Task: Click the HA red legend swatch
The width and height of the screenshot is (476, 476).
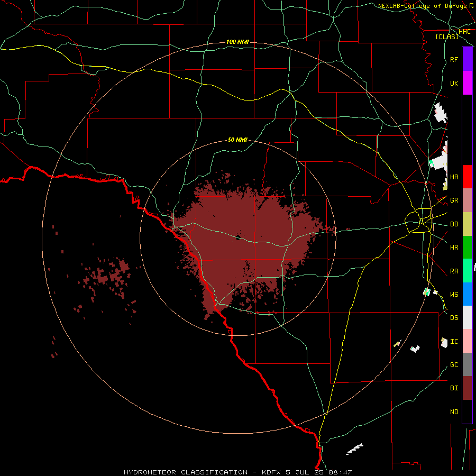Action: point(467,177)
